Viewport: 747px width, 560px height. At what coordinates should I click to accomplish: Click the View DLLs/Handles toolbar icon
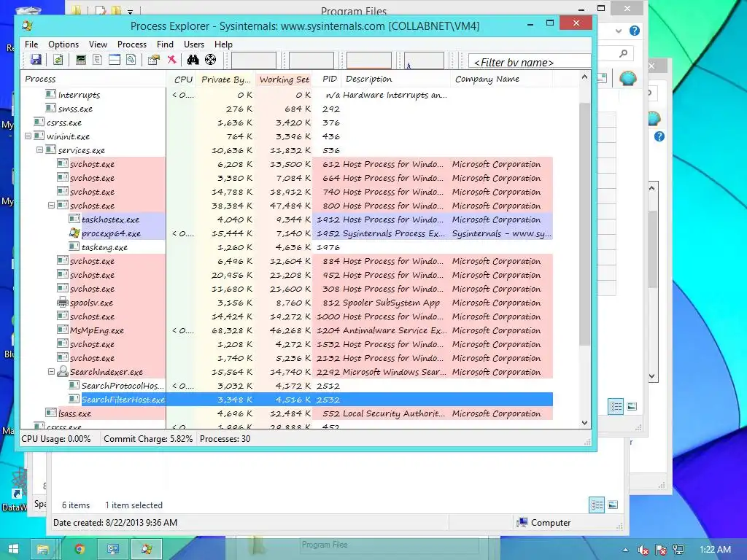[x=131, y=60]
